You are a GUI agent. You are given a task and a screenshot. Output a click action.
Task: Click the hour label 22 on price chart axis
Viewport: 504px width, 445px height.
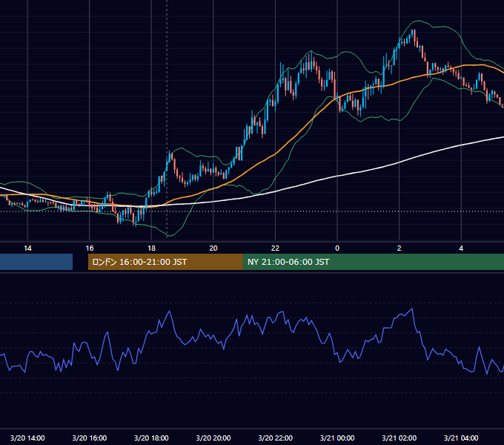275,248
